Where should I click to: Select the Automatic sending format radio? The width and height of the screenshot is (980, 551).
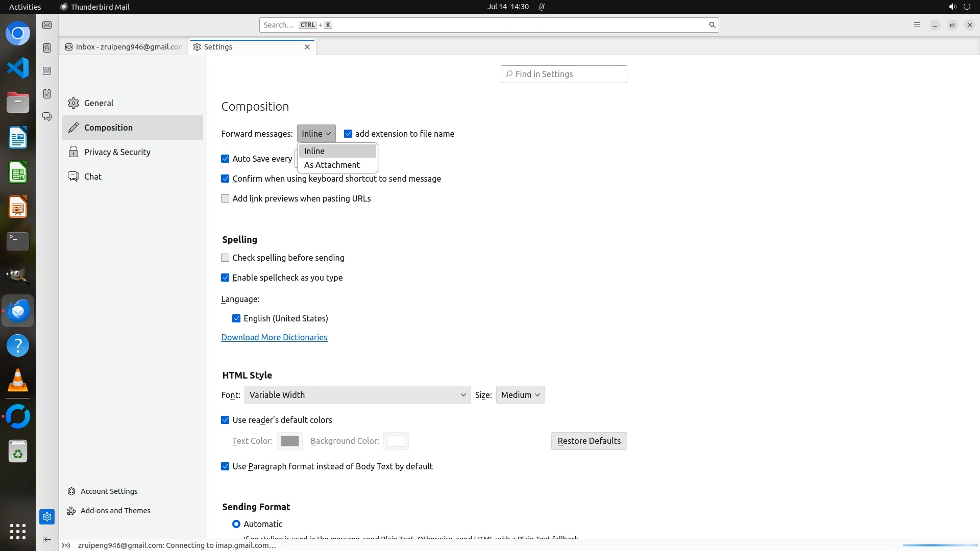coord(236,524)
